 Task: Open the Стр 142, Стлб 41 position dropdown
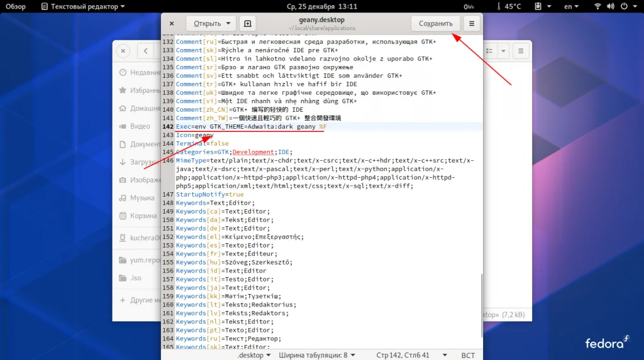point(411,355)
